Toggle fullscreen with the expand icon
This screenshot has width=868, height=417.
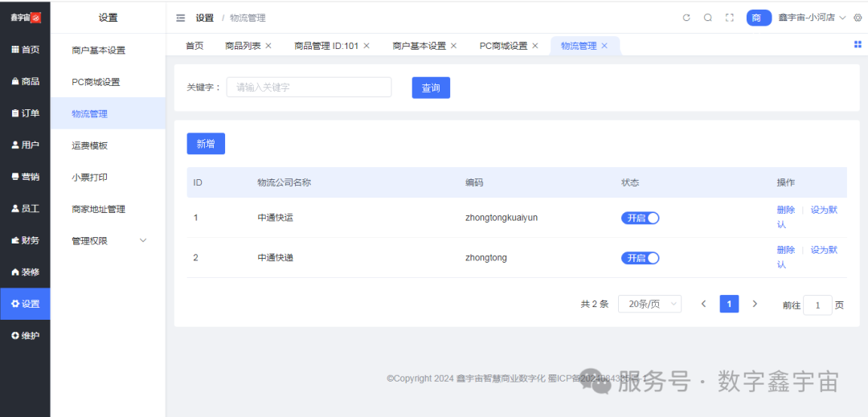click(x=730, y=18)
